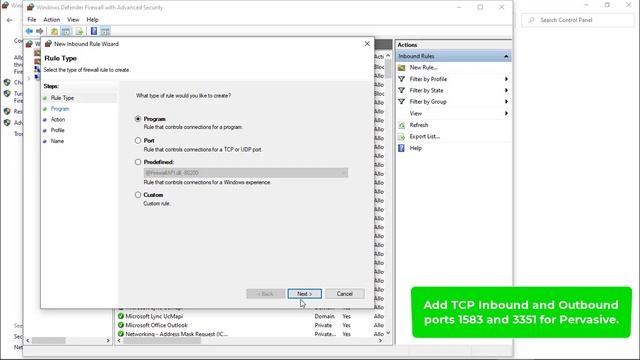640x360 pixels.
Task: Select the Port rule type radio button
Action: (138, 140)
